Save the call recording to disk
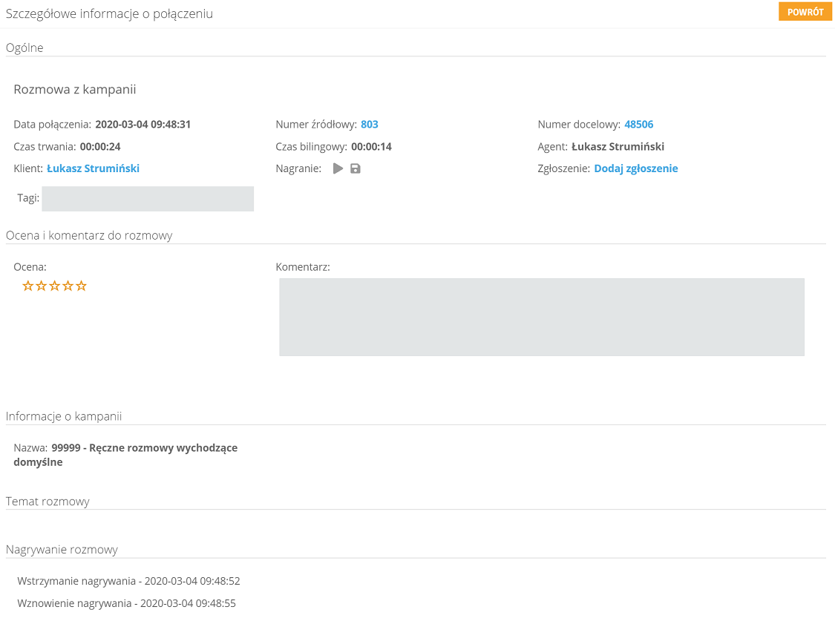Screen dimensions: 835x644 pos(356,168)
